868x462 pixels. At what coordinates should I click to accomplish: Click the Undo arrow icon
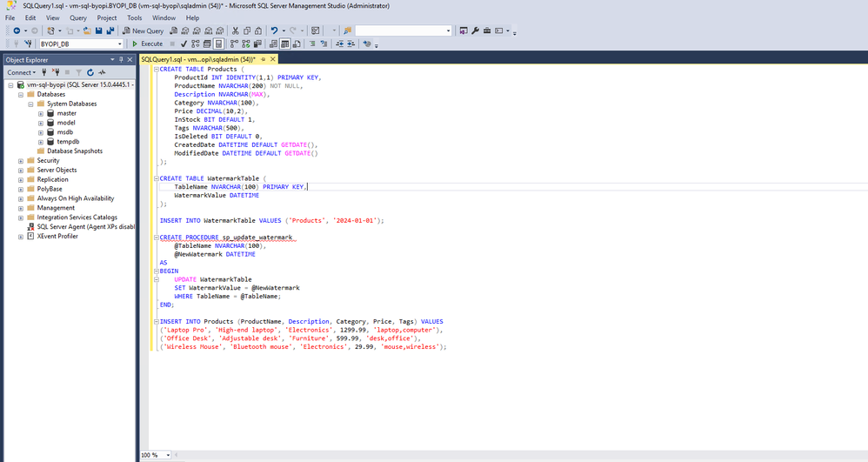(x=274, y=30)
